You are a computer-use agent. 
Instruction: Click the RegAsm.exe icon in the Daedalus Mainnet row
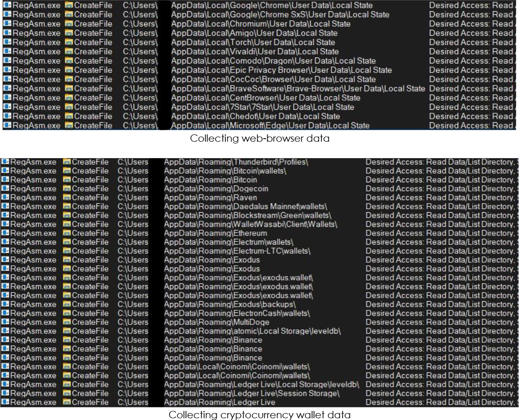[x=5, y=207]
